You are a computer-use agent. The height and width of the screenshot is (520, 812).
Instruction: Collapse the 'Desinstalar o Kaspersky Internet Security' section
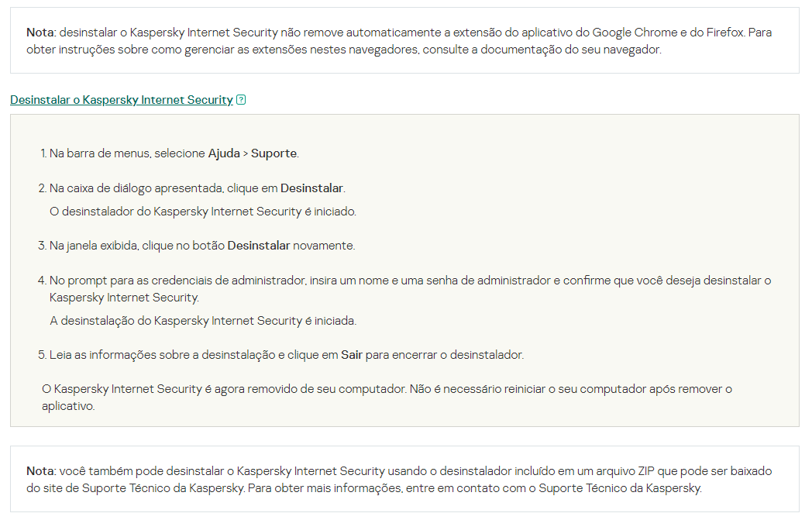tap(122, 100)
